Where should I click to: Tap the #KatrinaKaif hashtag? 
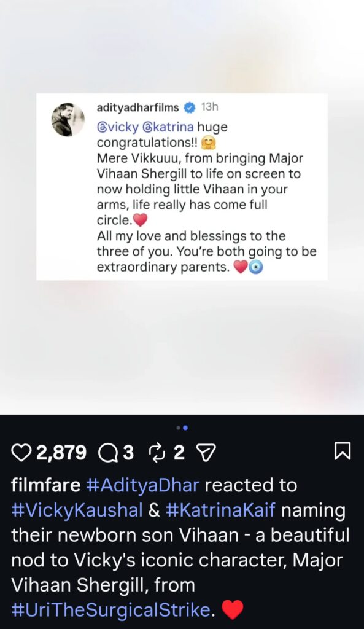coord(220,510)
